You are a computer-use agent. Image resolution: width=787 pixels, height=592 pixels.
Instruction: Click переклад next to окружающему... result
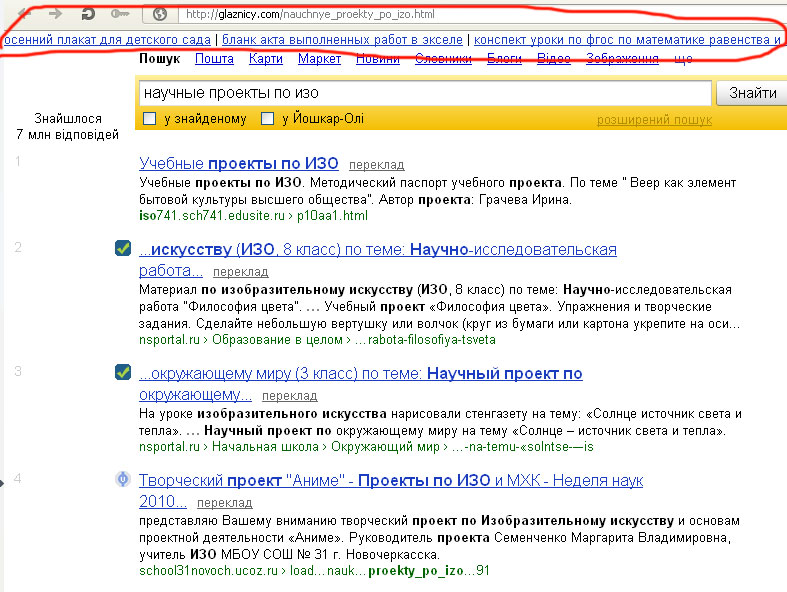pos(290,396)
